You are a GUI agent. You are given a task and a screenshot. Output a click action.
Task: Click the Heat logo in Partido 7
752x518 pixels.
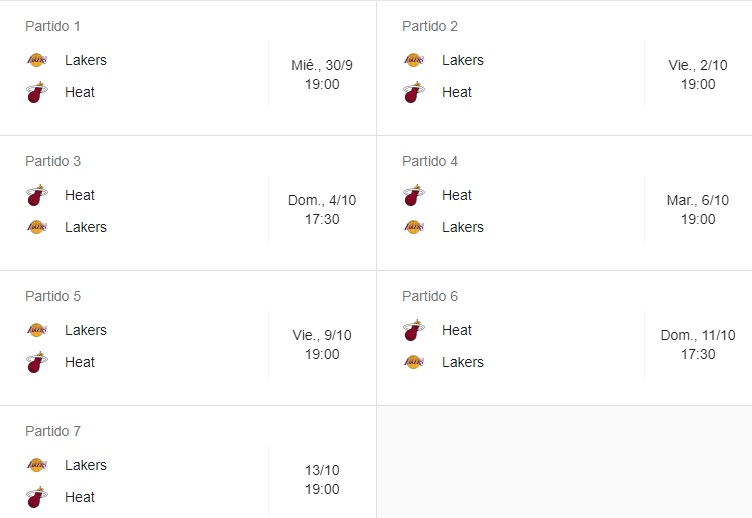(36, 498)
